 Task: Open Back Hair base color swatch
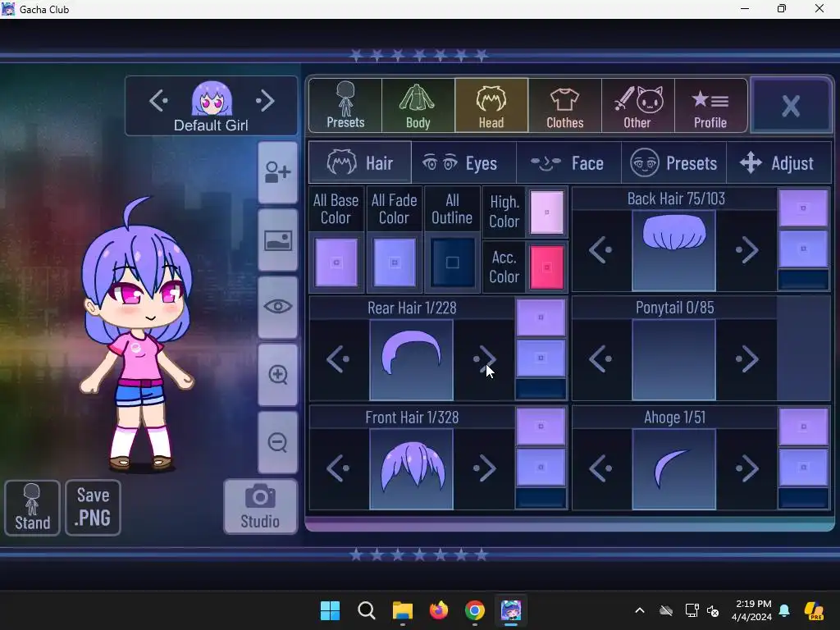click(x=803, y=208)
